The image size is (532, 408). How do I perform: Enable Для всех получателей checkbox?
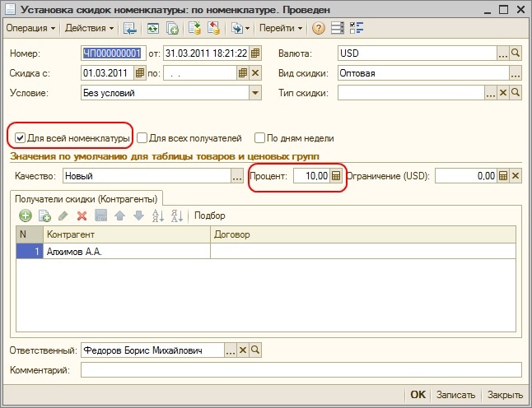(142, 138)
